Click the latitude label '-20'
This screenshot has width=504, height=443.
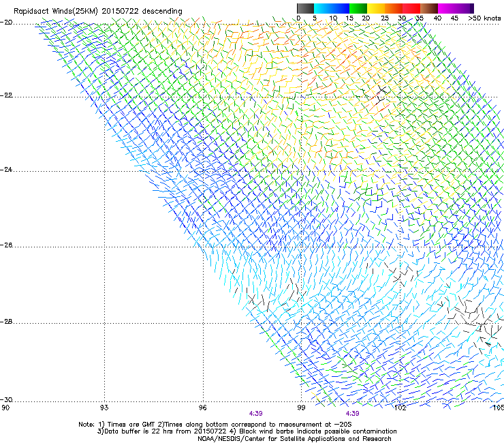pos(6,22)
